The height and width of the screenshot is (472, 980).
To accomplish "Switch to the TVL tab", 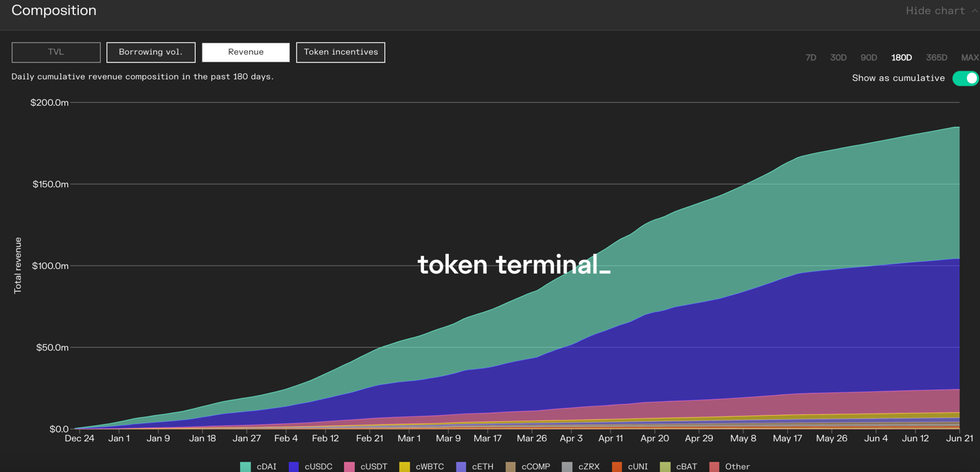I will [56, 52].
